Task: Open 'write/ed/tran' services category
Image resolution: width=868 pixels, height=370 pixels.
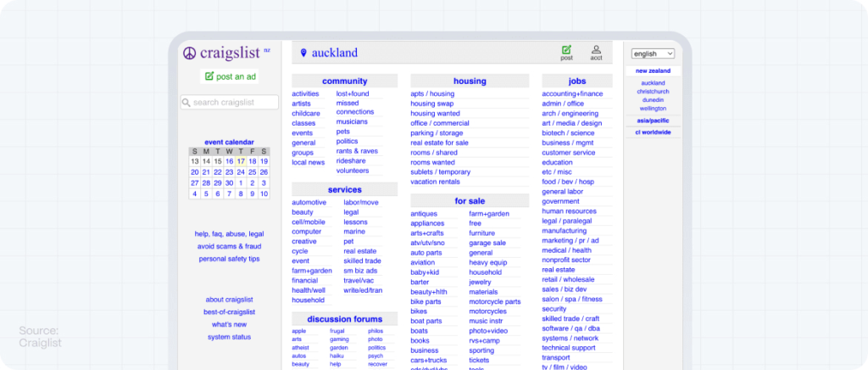Action: 363,290
